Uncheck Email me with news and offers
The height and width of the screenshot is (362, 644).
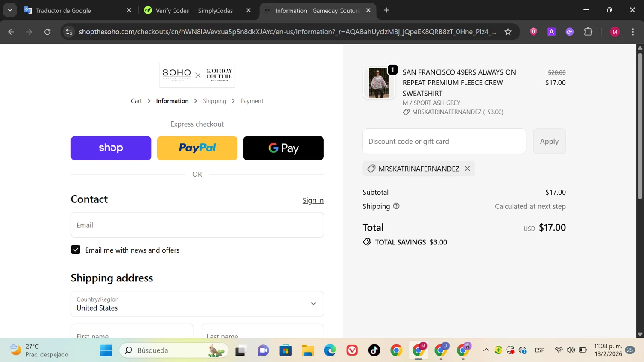(76, 250)
